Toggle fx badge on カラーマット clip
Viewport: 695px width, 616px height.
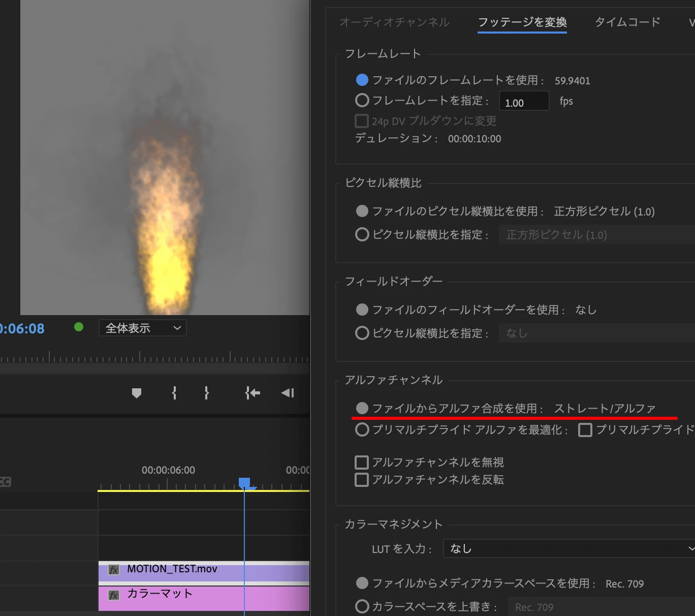click(x=114, y=595)
